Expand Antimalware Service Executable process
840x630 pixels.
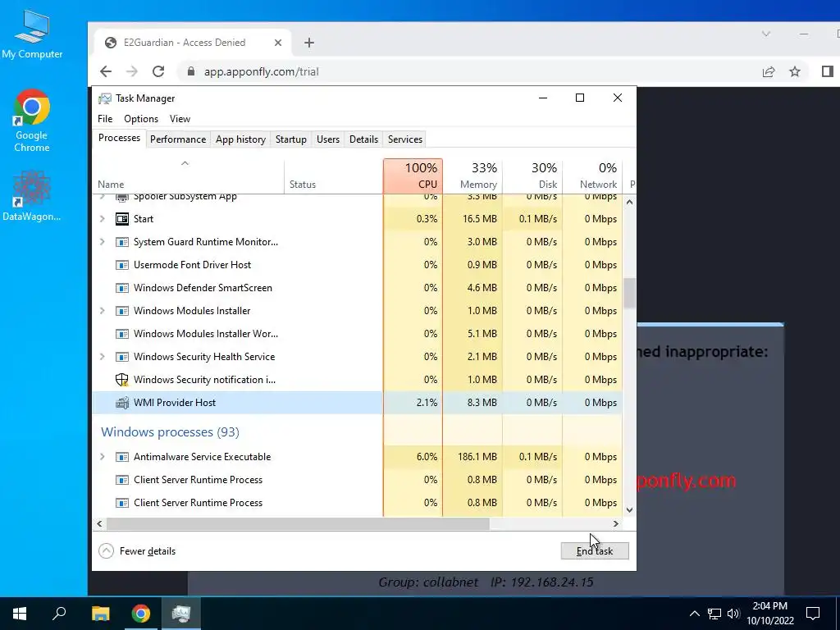pyautogui.click(x=103, y=457)
